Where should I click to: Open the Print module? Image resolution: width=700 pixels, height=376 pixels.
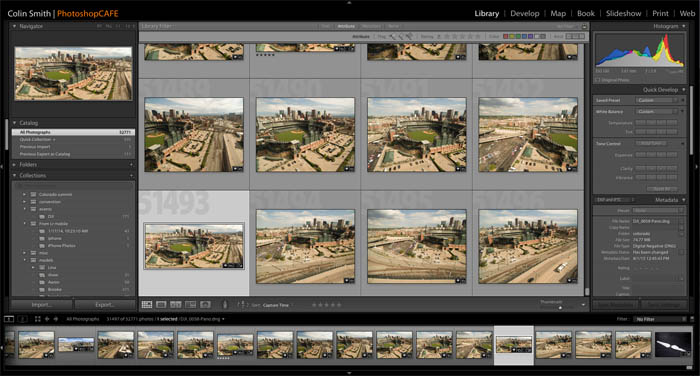(x=660, y=13)
